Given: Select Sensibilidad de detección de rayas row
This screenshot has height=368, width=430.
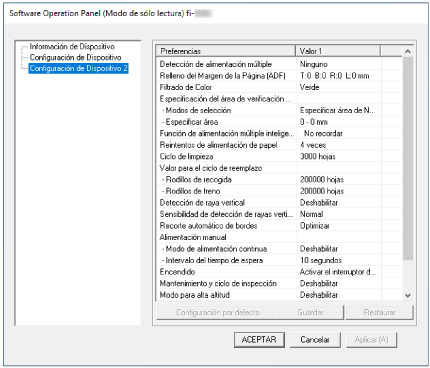Looking at the screenshot, I should [x=279, y=214].
